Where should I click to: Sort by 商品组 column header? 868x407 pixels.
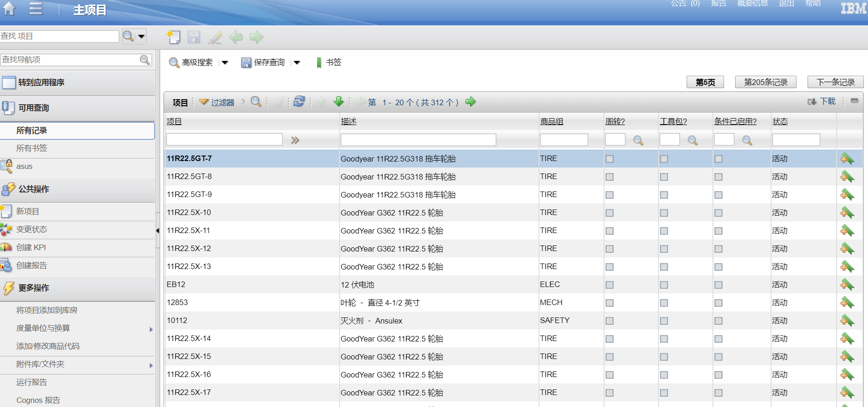point(551,121)
